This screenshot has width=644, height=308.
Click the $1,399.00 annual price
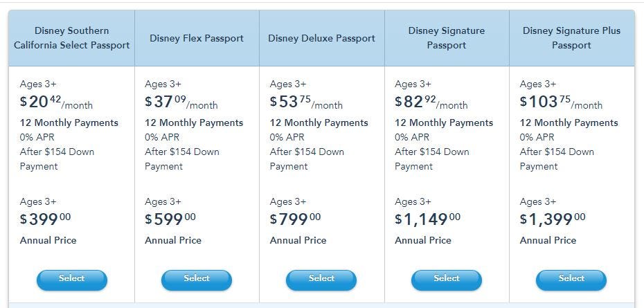(553, 219)
